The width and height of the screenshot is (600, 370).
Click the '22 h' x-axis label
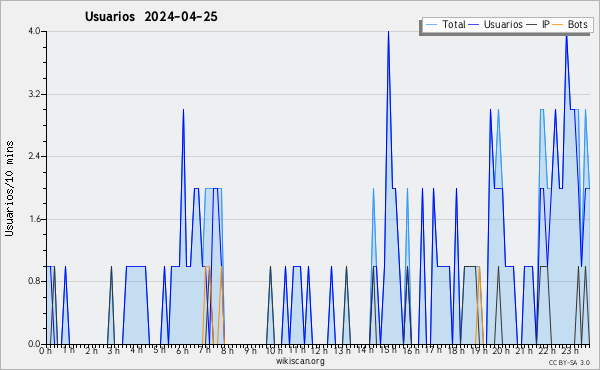click(547, 351)
